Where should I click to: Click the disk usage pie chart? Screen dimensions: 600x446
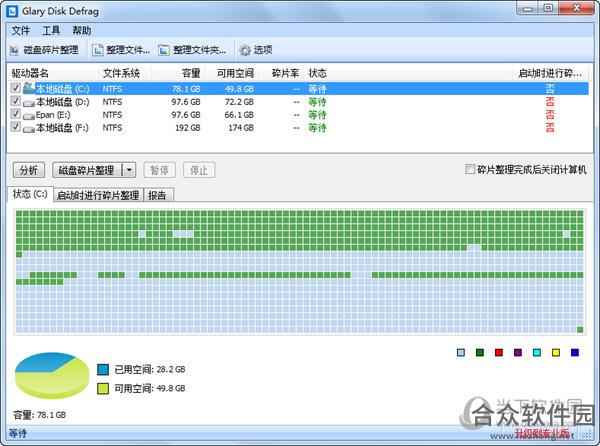[52, 376]
